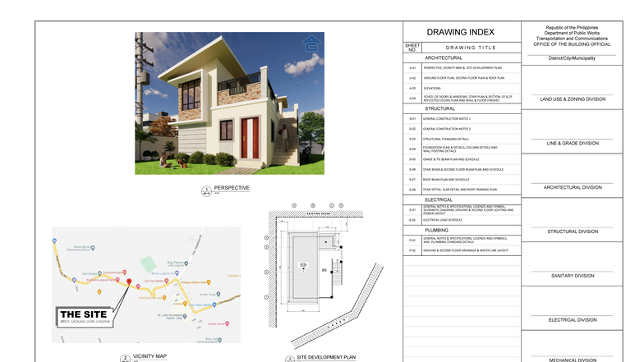Image resolution: width=644 pixels, height=362 pixels.
Task: Click 'LINE & GRADE DIVISION' label
Action: (573, 143)
